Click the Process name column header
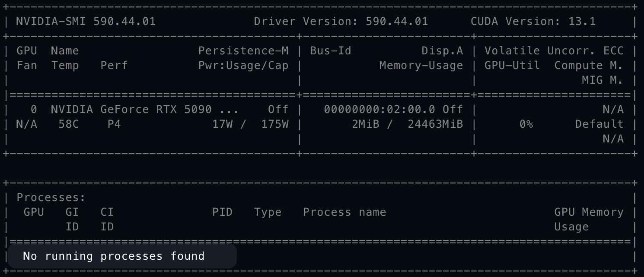 click(x=344, y=212)
